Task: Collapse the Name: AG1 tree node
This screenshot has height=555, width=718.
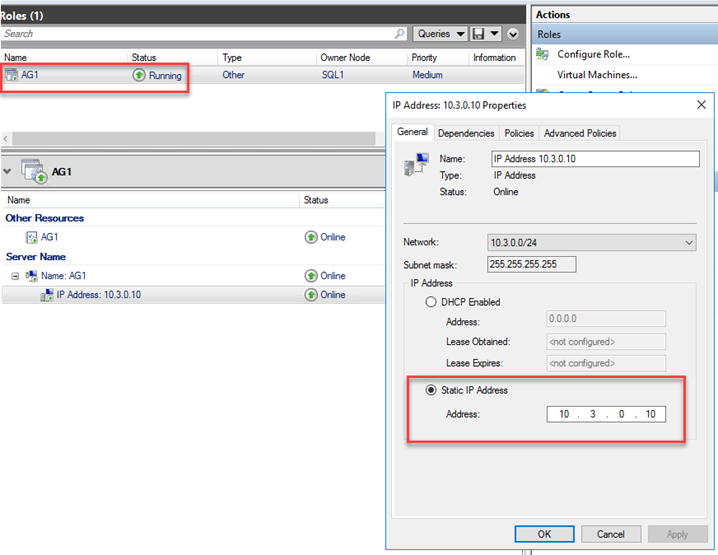Action: point(15,276)
